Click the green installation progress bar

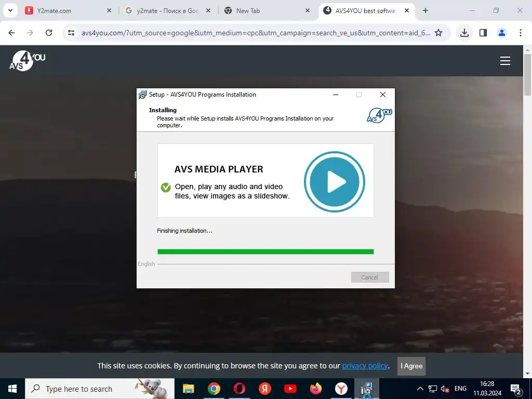pos(265,252)
